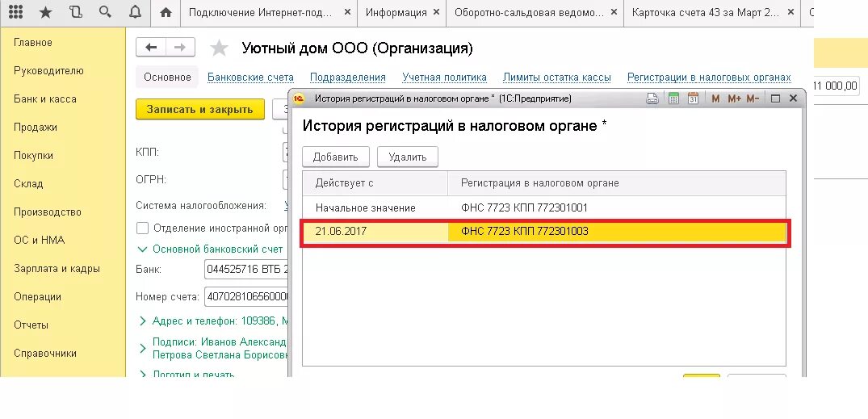Click the search magnifier icon

click(x=105, y=12)
